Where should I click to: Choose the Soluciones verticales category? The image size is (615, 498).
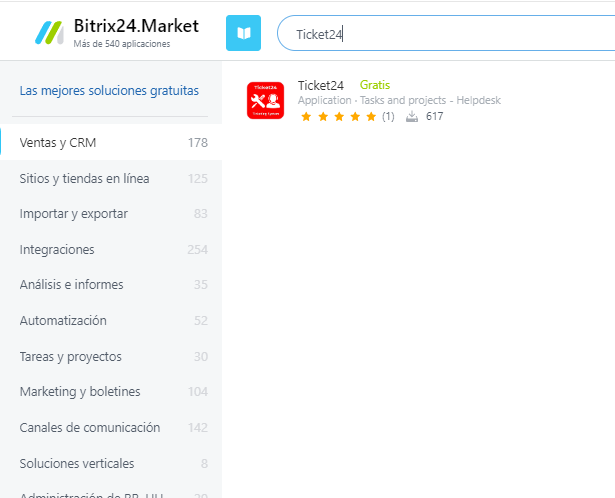click(76, 464)
